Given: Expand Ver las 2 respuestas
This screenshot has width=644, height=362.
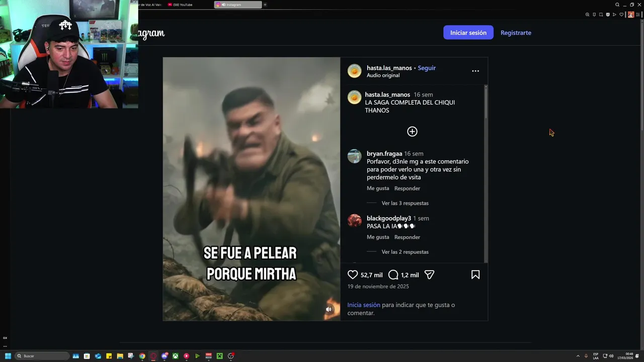Looking at the screenshot, I should [405, 252].
